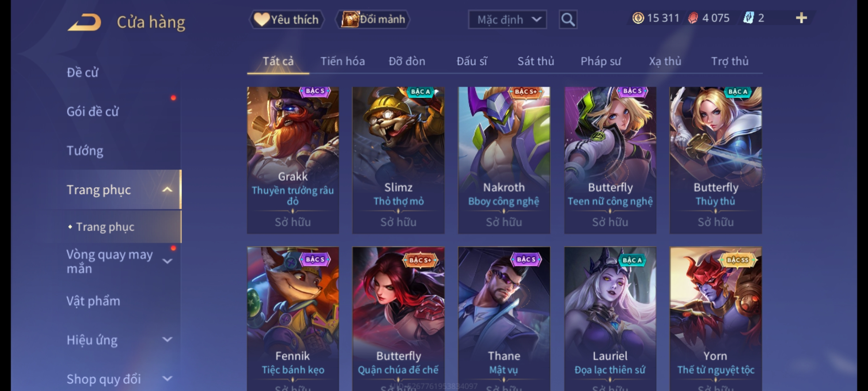Tap the red ruby currency icon
Image resolution: width=868 pixels, height=391 pixels.
click(693, 18)
